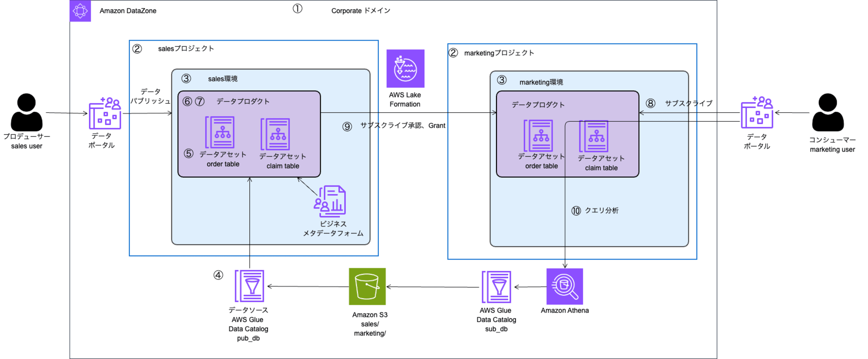Viewport: 868px width, 359px height.
Task: Click the 'sales環境' label
Action: (223, 79)
